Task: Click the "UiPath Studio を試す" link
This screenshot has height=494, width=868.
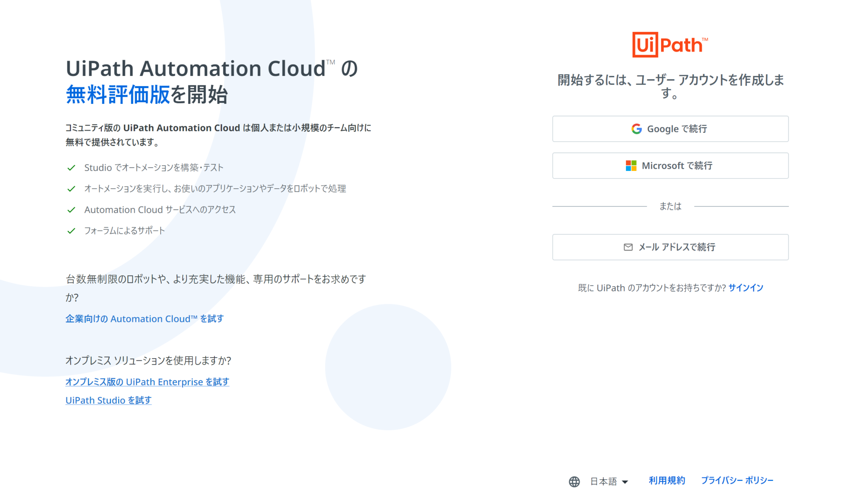Action: coord(108,400)
